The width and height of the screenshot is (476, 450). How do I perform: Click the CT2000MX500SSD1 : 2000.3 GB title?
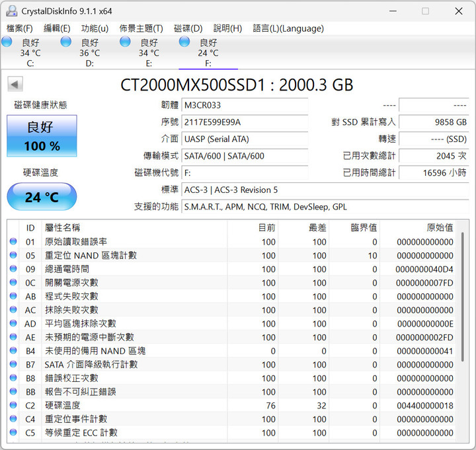(x=237, y=85)
